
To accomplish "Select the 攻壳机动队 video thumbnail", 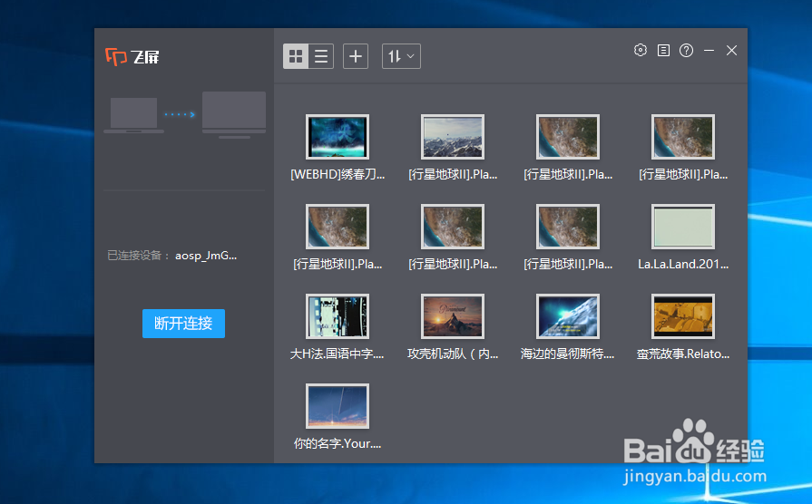I will [x=453, y=316].
